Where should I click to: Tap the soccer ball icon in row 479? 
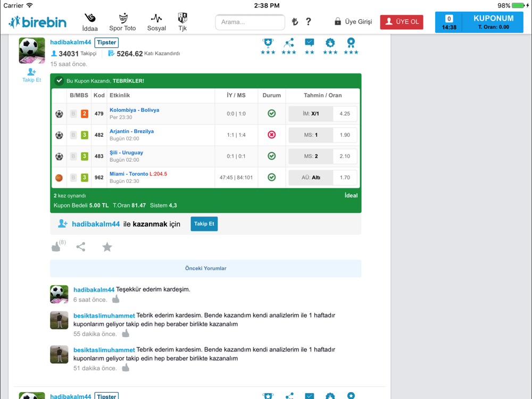click(x=59, y=114)
